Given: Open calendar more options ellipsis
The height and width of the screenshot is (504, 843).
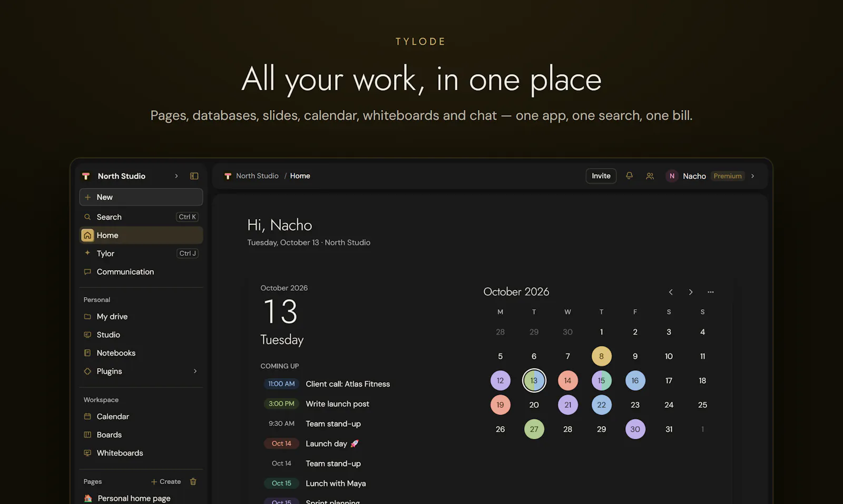Looking at the screenshot, I should coord(711,292).
